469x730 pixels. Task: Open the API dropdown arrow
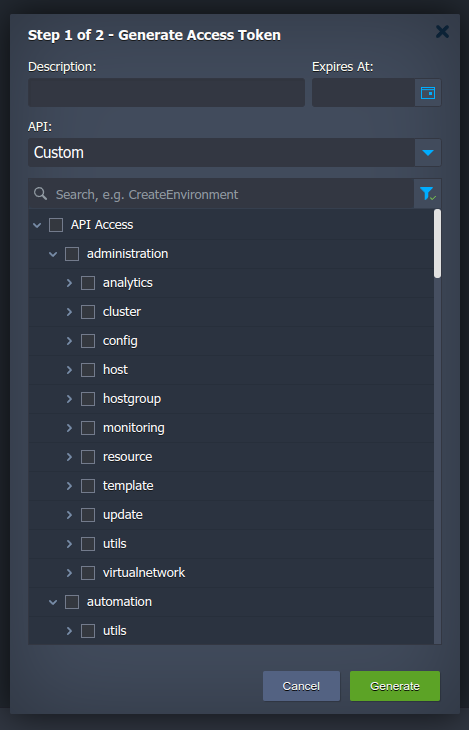point(428,153)
